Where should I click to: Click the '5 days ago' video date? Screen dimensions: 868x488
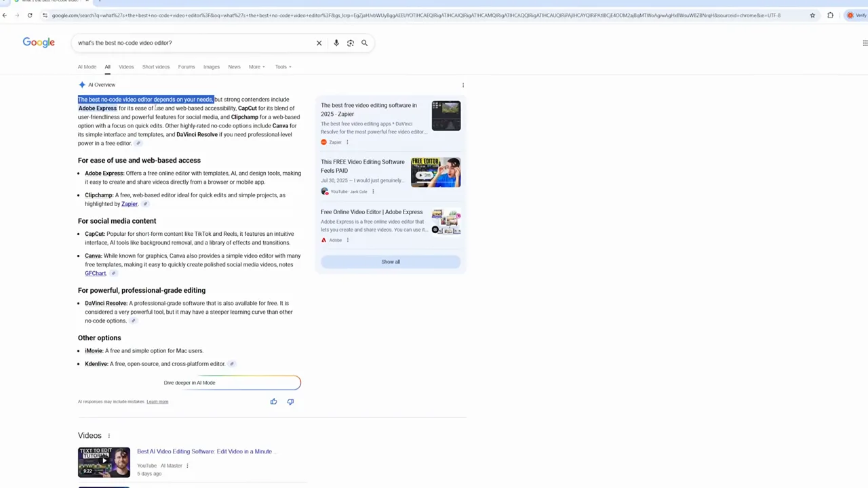[x=149, y=474]
